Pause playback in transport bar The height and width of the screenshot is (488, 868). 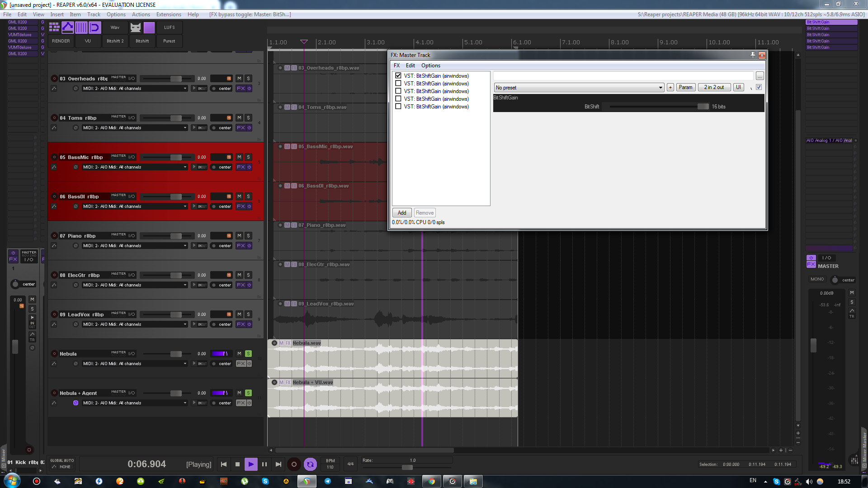pyautogui.click(x=264, y=464)
